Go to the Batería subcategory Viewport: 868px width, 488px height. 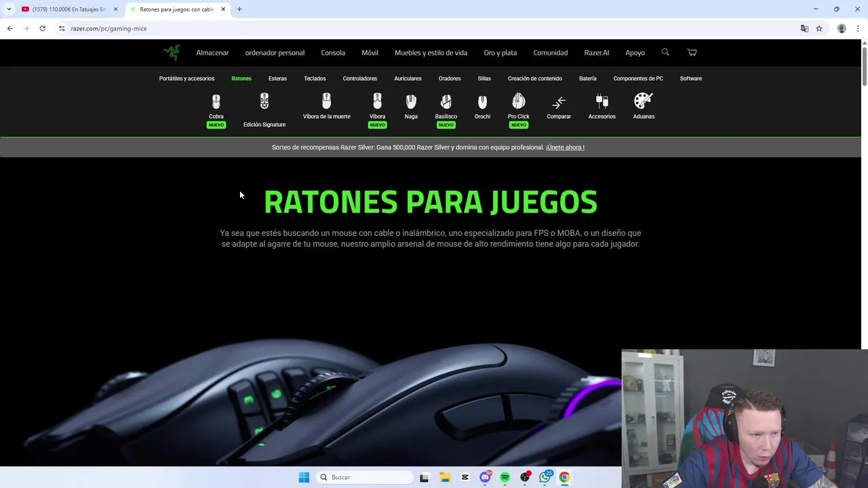pos(588,79)
